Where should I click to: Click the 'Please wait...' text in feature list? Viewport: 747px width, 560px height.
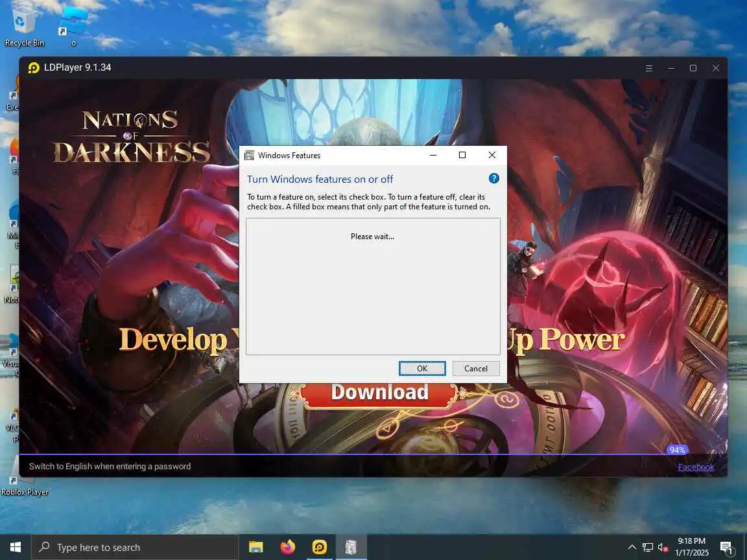(373, 236)
